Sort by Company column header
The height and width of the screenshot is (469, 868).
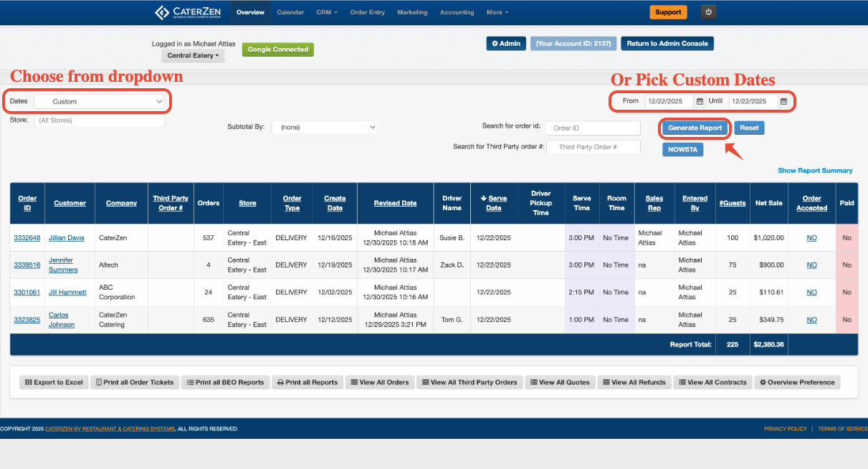point(121,203)
